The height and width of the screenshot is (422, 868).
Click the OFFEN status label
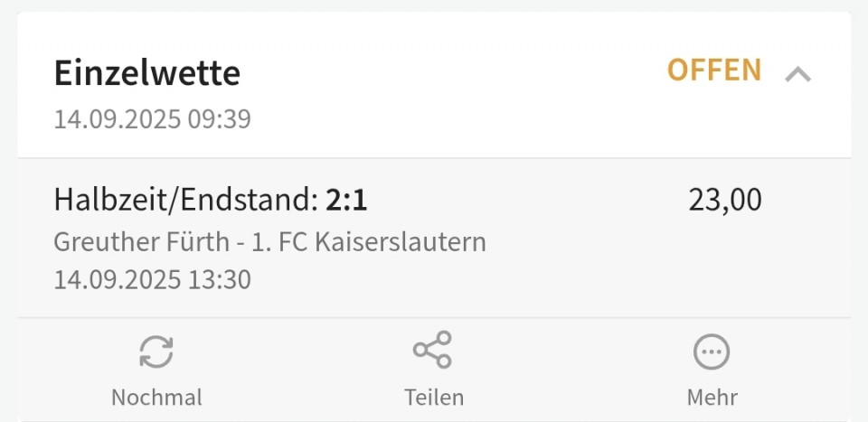714,70
